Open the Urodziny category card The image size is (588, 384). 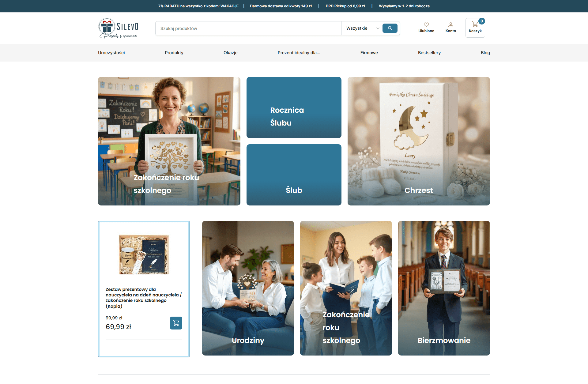(x=248, y=288)
